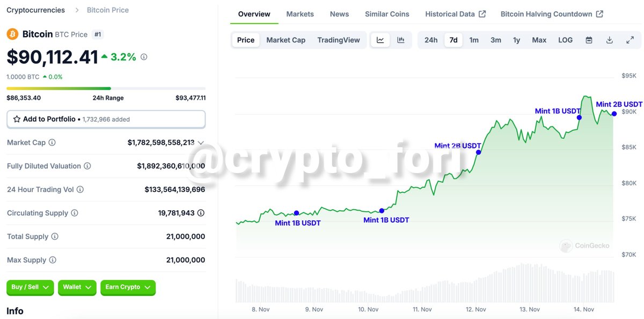The image size is (644, 319).
Task: Click info icon next to 3.2% change
Action: pyautogui.click(x=144, y=57)
